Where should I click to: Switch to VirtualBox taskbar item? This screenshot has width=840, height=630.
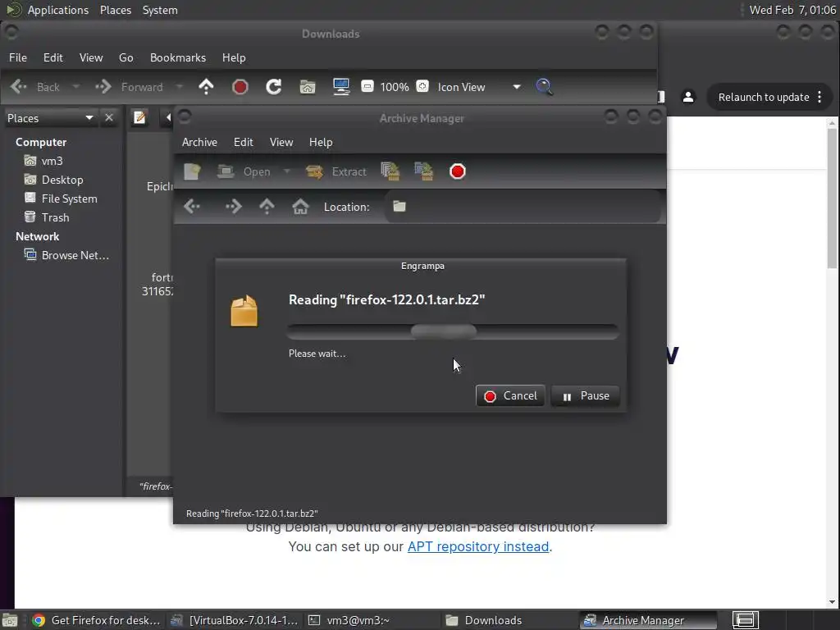point(234,620)
